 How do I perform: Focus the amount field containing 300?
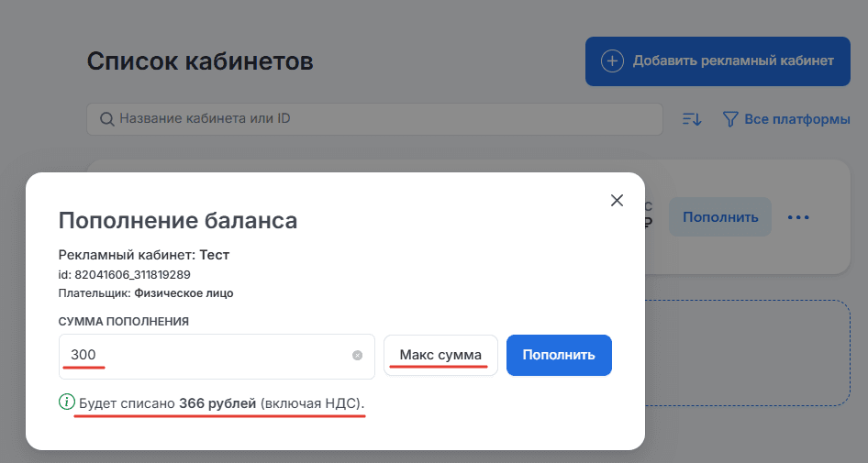click(217, 357)
